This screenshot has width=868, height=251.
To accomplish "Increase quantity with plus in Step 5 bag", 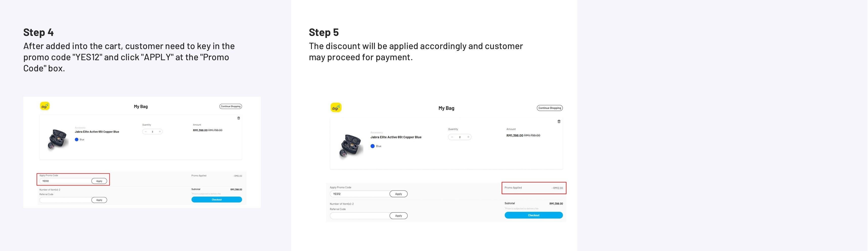I will coord(468,137).
